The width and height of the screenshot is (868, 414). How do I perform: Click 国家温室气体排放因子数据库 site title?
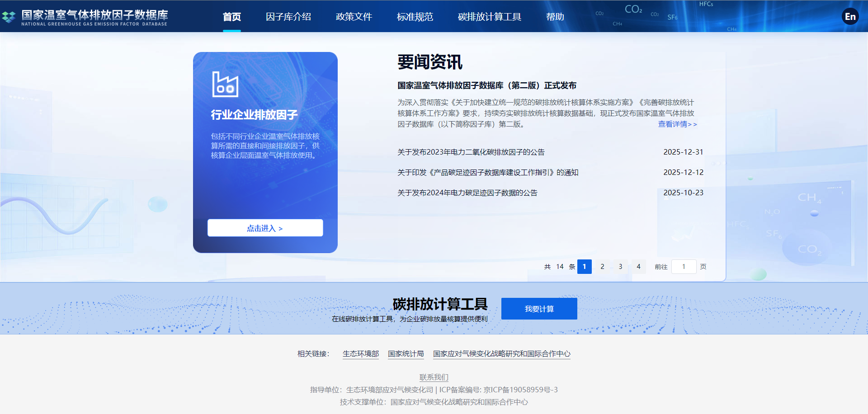(95, 15)
